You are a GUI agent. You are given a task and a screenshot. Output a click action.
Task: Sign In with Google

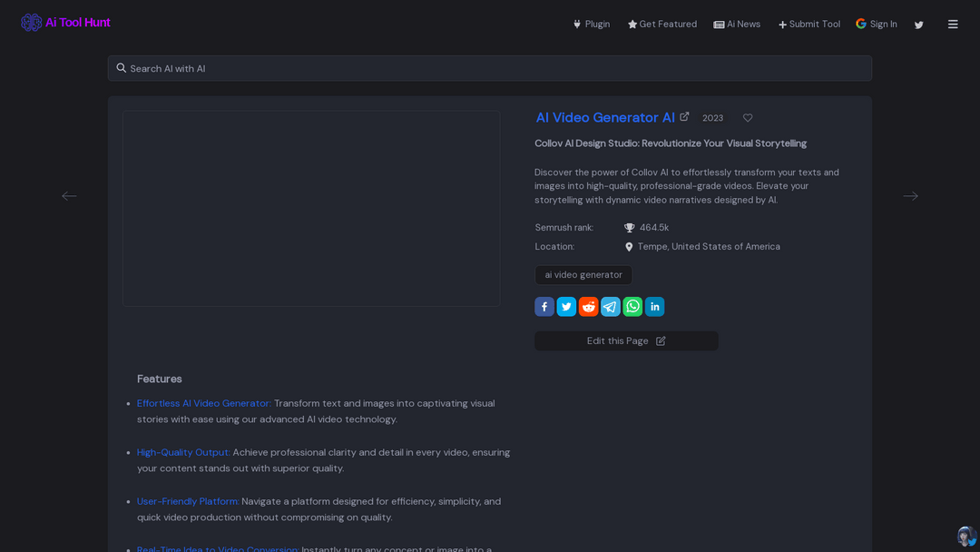(877, 25)
